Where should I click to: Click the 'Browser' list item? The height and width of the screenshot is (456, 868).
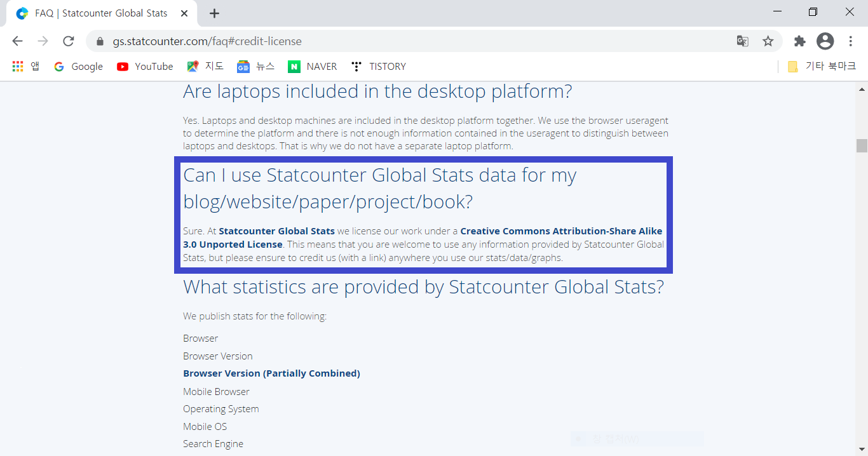tap(200, 339)
